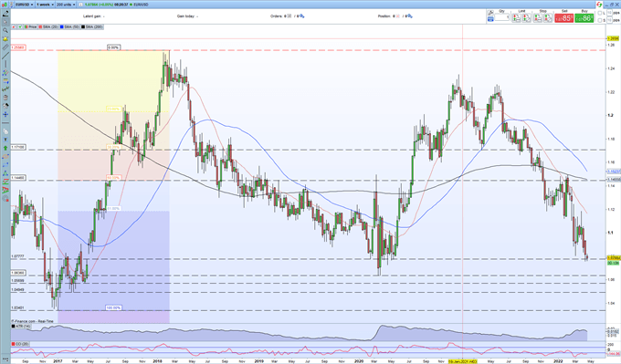
Task: Select the SMA (20) legend item
Action: coord(48,26)
